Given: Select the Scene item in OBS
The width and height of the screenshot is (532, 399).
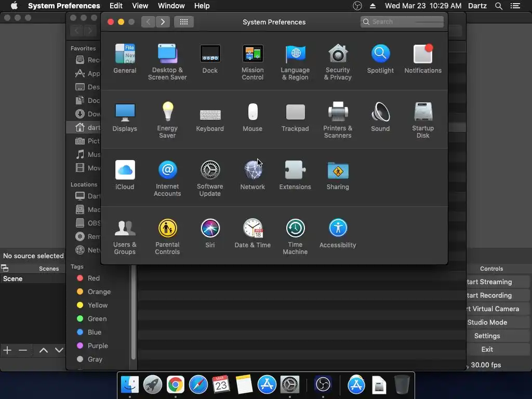Looking at the screenshot, I should coord(33,278).
